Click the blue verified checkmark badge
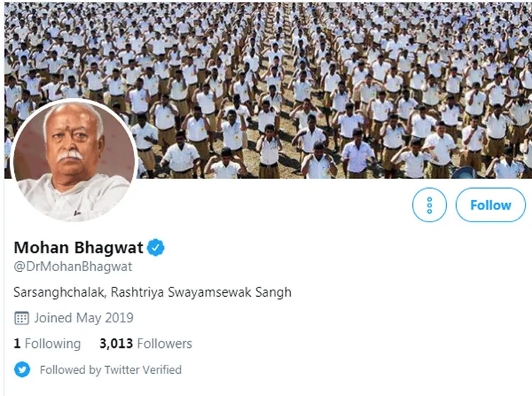This screenshot has height=396, width=532. click(156, 248)
